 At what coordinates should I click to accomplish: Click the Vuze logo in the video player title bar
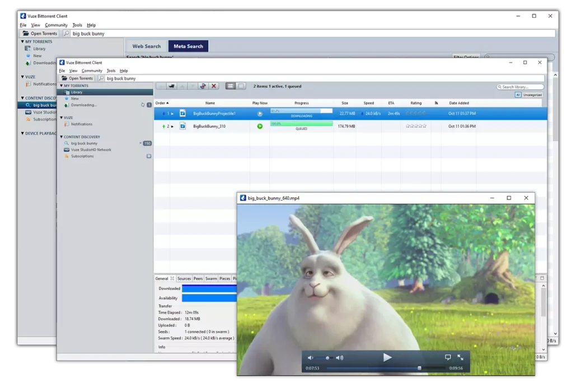click(243, 198)
